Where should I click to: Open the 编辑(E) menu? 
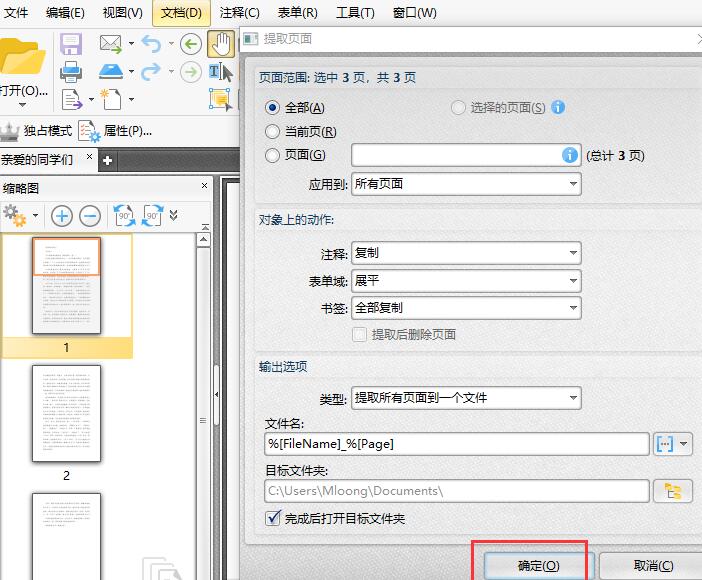click(x=65, y=13)
